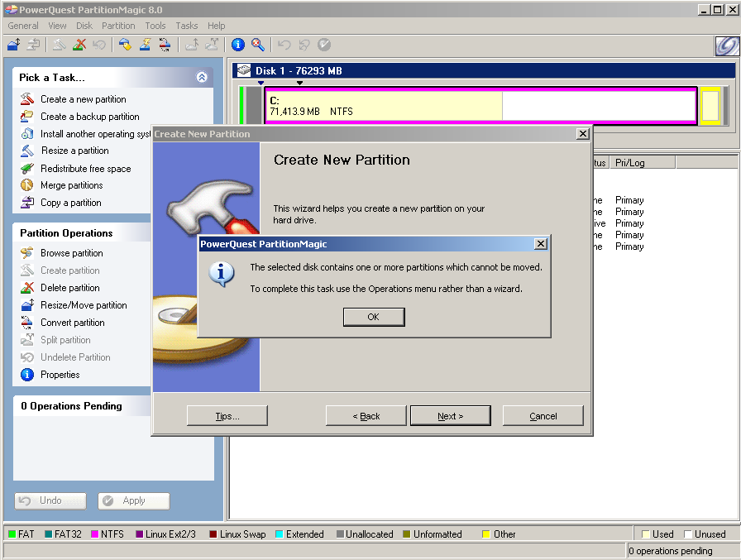741x560 pixels.
Task: Select Create partition in Partition Operations
Action: point(70,270)
